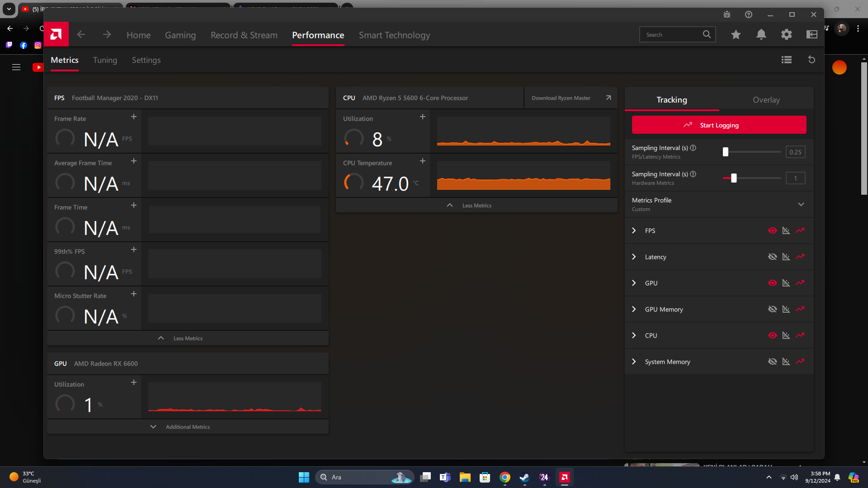Click the Hardware Metrics interval value box
Viewport: 868px width, 488px height.
click(x=795, y=178)
